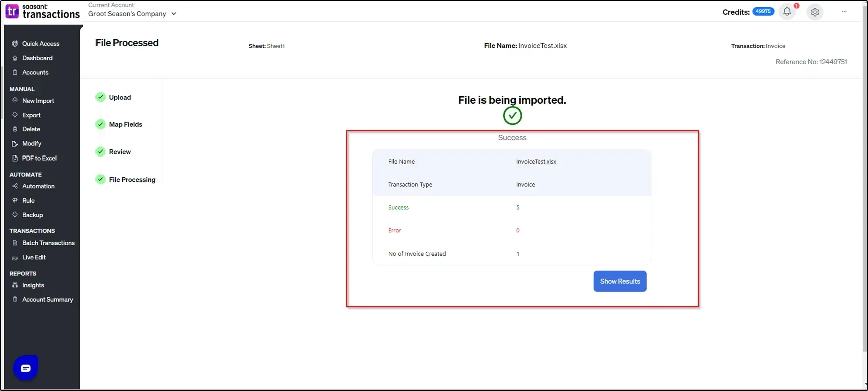The width and height of the screenshot is (868, 391).
Task: Click the Map Fields step check icon
Action: tap(101, 124)
